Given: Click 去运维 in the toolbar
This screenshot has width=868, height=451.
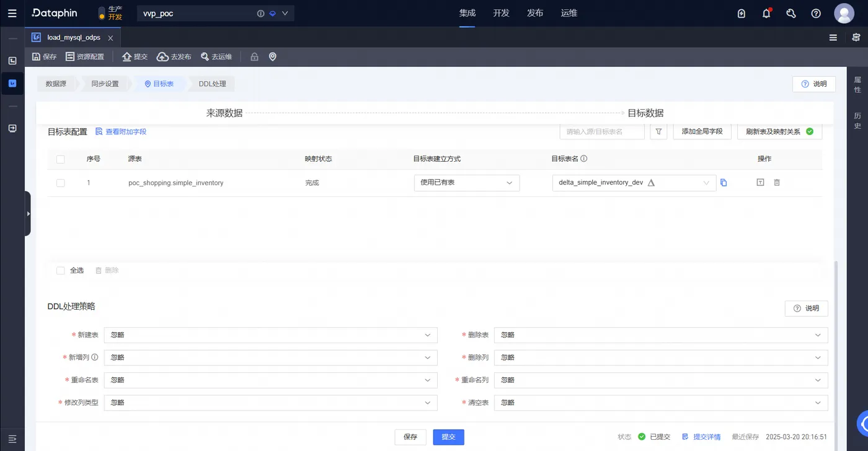Looking at the screenshot, I should 216,57.
